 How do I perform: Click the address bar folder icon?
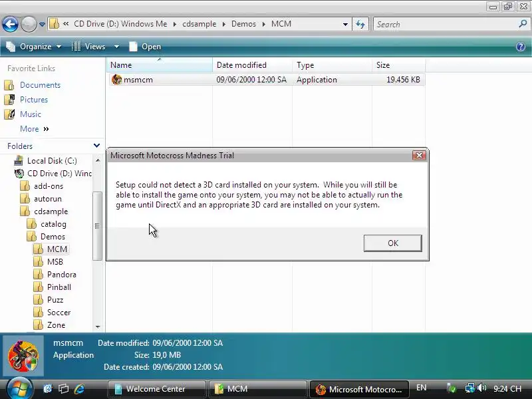point(55,24)
